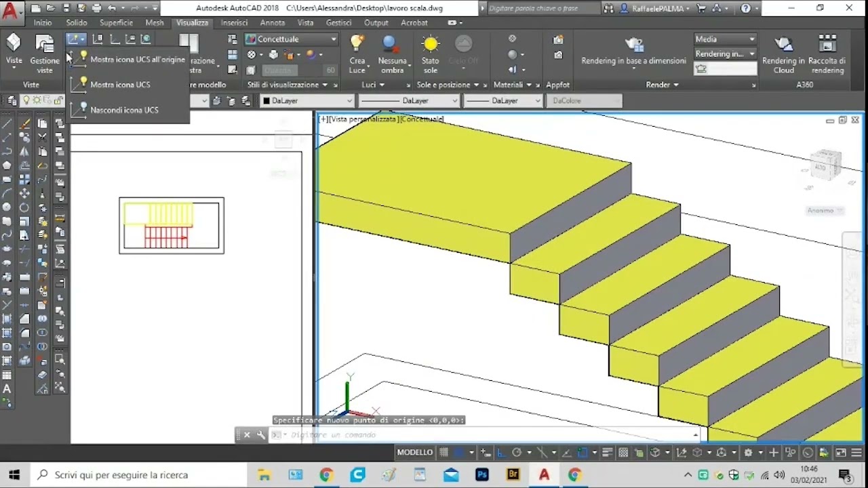Click the line tool in left toolbar
The height and width of the screenshot is (488, 868).
click(x=7, y=123)
